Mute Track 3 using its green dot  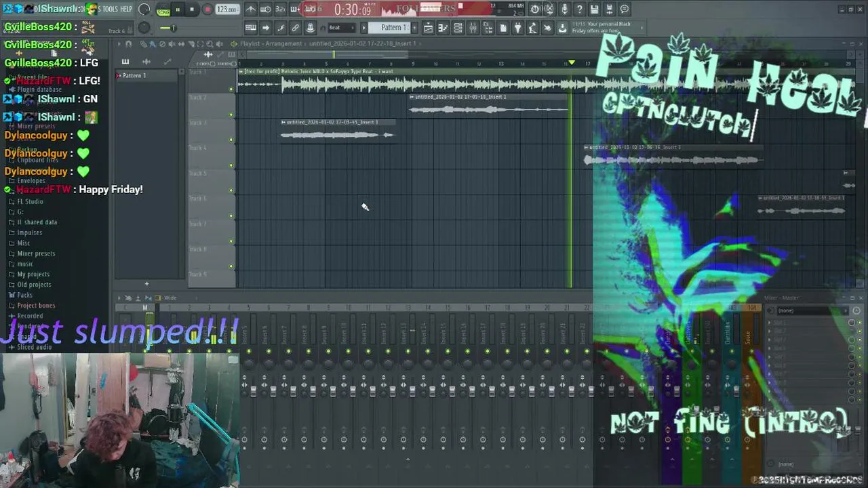pos(231,140)
